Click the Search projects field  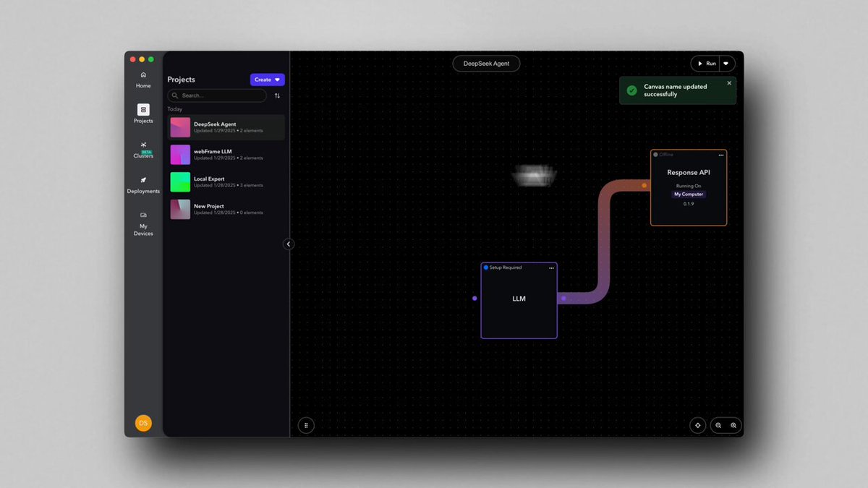217,95
